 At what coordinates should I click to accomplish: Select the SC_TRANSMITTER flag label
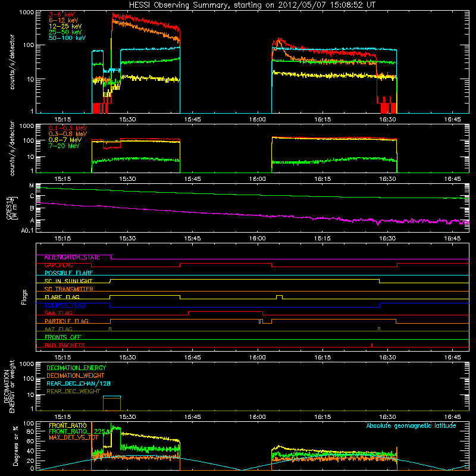click(x=68, y=289)
